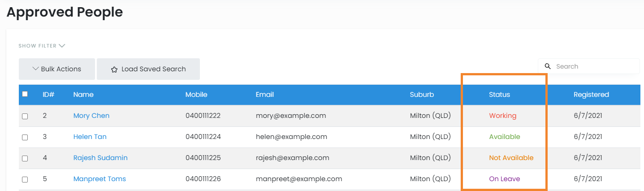Click the star icon on Load Saved Search
Image resolution: width=644 pixels, height=191 pixels.
114,69
